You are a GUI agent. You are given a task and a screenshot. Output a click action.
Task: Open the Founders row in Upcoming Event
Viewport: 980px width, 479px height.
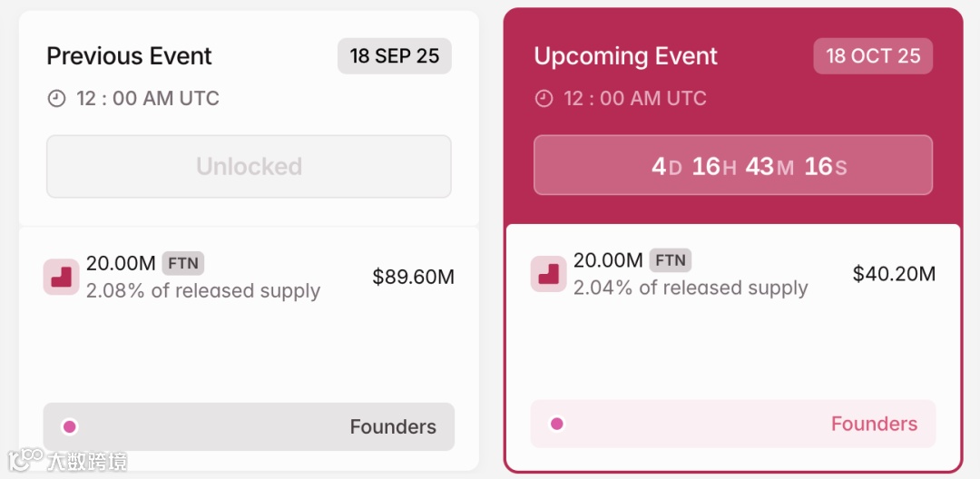click(x=732, y=424)
